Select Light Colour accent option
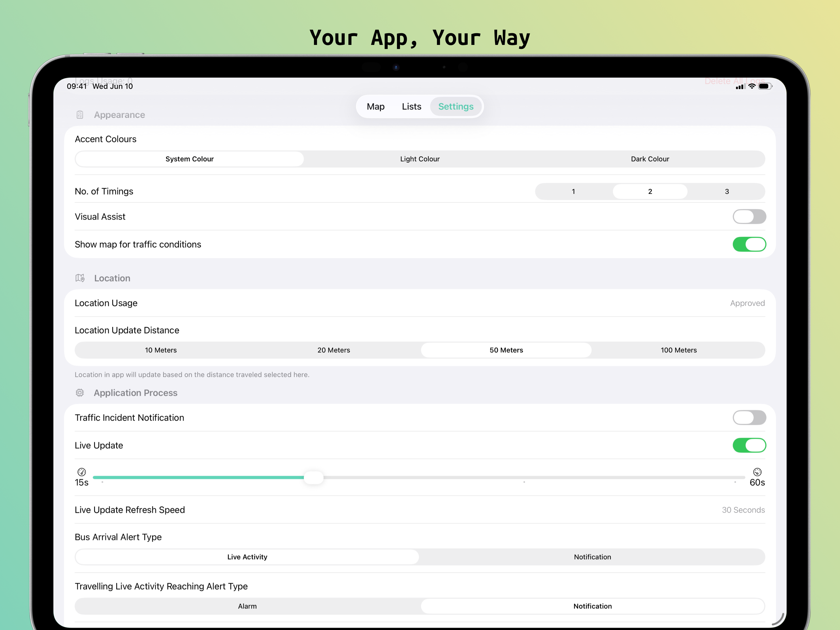Image resolution: width=840 pixels, height=630 pixels. click(420, 159)
